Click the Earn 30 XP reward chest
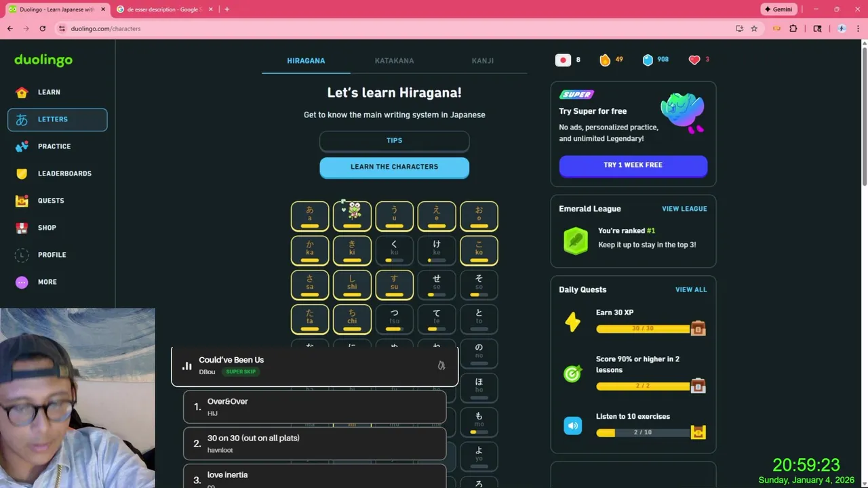The image size is (868, 488). (x=698, y=328)
